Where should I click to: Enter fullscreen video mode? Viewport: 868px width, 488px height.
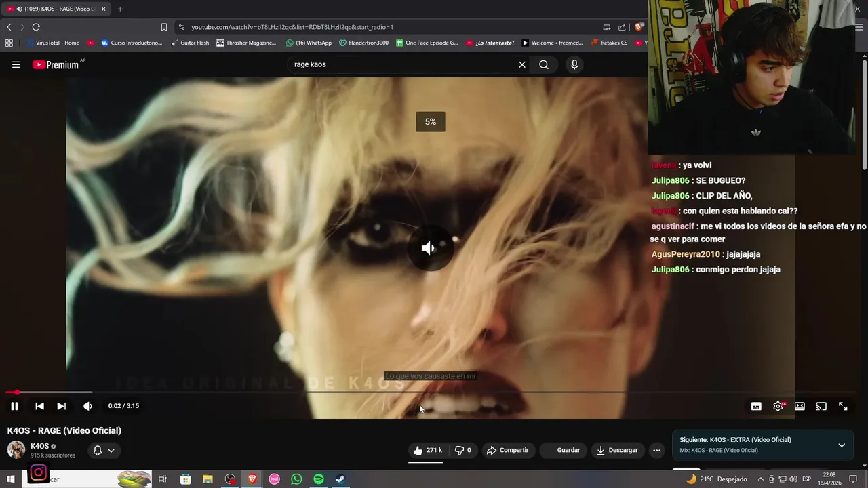843,406
